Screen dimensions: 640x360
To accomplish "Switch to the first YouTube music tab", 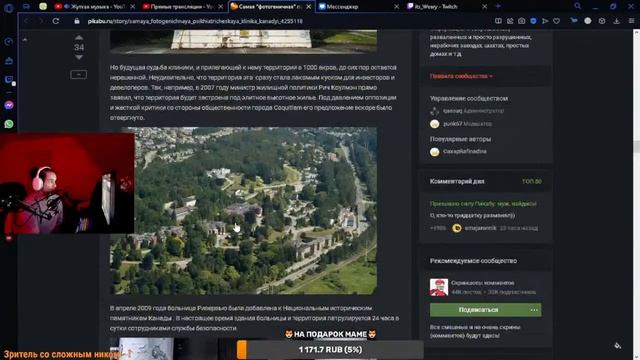I will coord(95,7).
